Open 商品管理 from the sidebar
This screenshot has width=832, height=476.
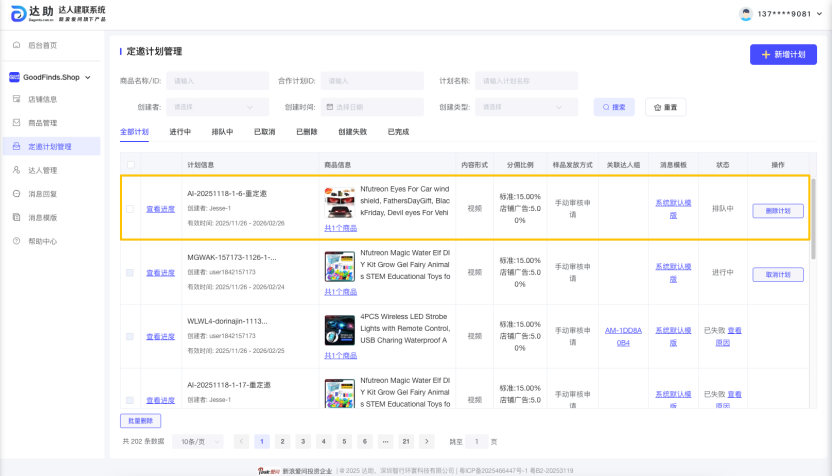(x=42, y=122)
